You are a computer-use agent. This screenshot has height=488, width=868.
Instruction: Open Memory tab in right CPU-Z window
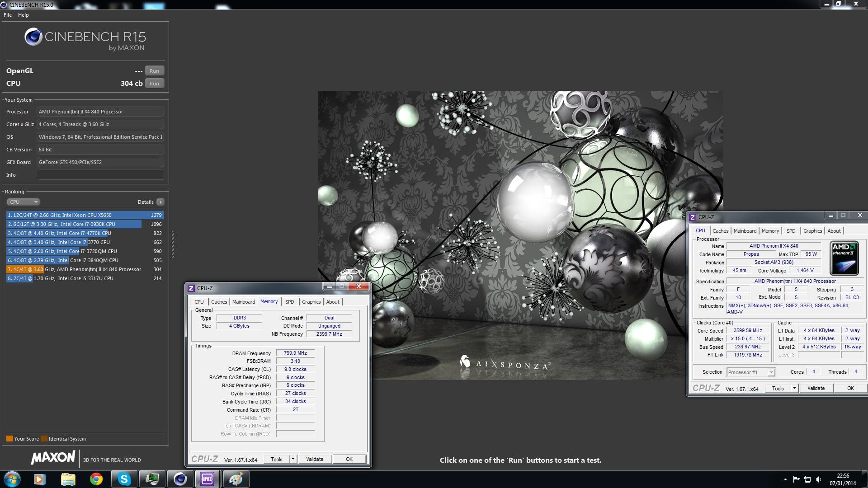(x=770, y=231)
